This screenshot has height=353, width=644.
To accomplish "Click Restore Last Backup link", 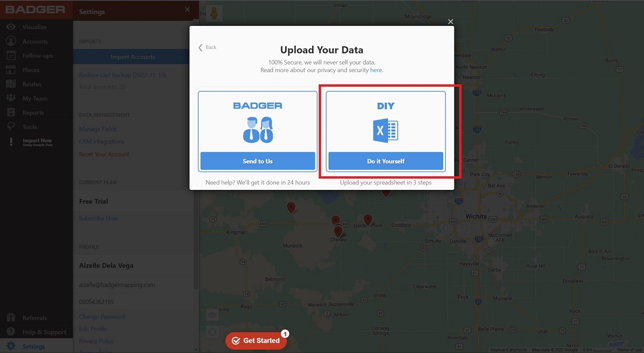I will pyautogui.click(x=123, y=75).
